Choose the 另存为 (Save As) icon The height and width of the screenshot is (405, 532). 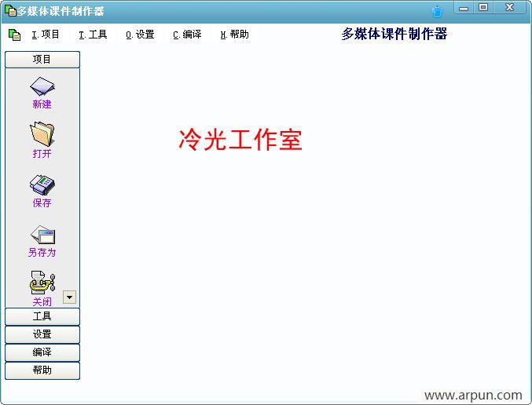pyautogui.click(x=42, y=235)
